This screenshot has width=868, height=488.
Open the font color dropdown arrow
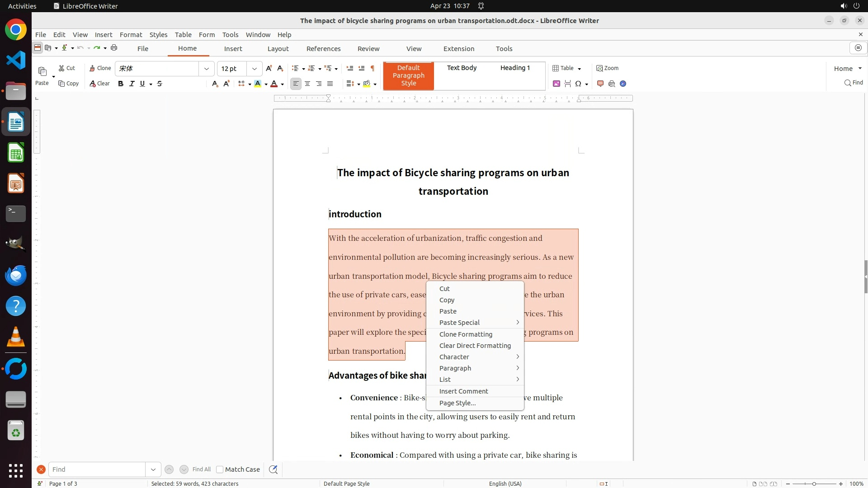pos(283,84)
